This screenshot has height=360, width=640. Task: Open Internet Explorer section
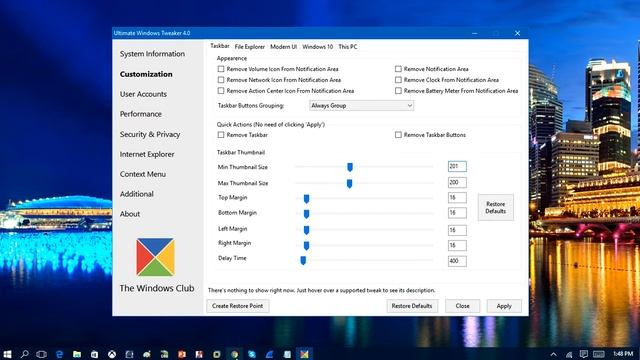147,154
